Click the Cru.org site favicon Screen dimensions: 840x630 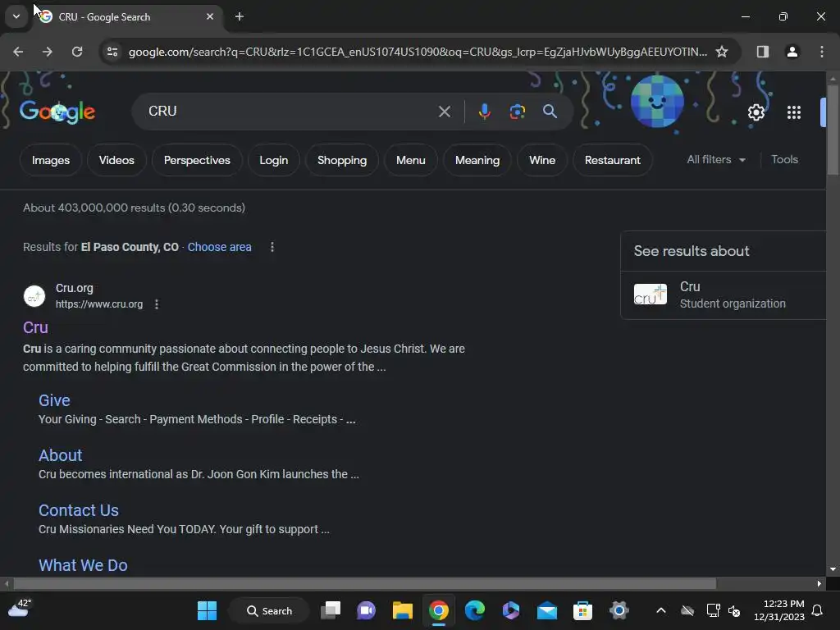pos(34,295)
